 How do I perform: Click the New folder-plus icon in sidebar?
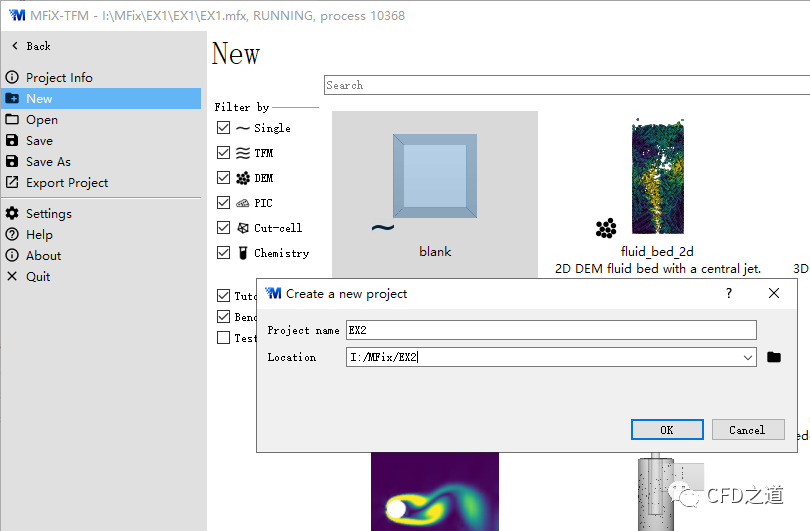pos(12,98)
